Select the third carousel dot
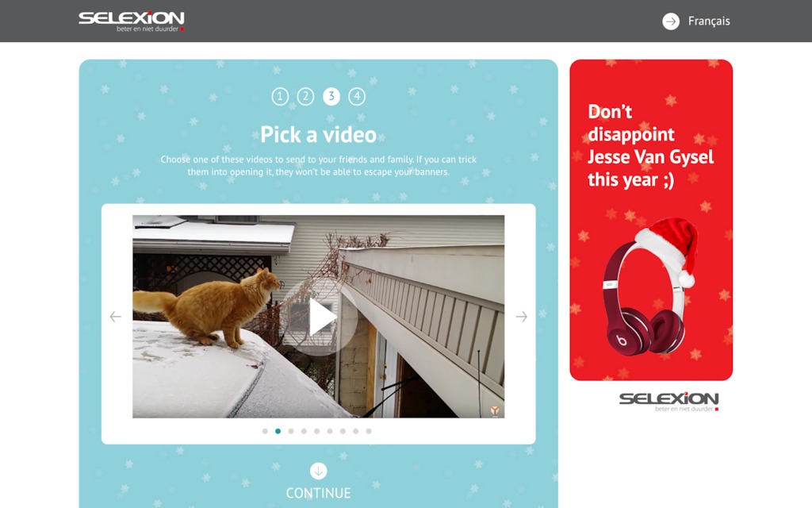The image size is (812, 508). [x=291, y=431]
